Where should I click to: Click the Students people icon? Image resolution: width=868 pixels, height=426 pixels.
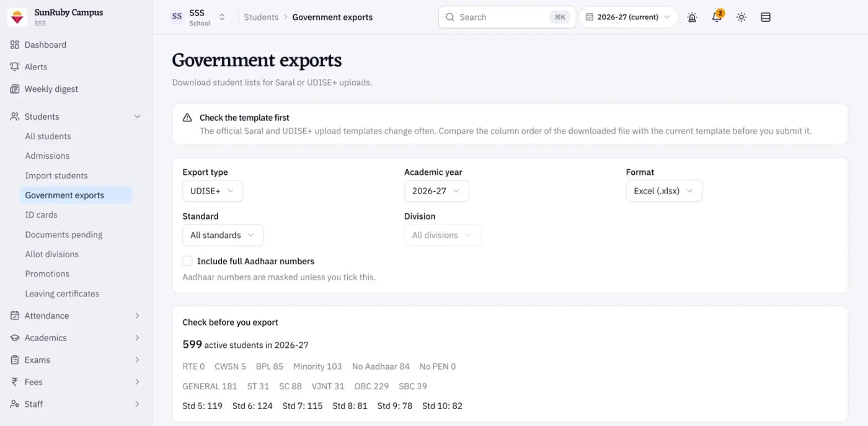pyautogui.click(x=15, y=117)
